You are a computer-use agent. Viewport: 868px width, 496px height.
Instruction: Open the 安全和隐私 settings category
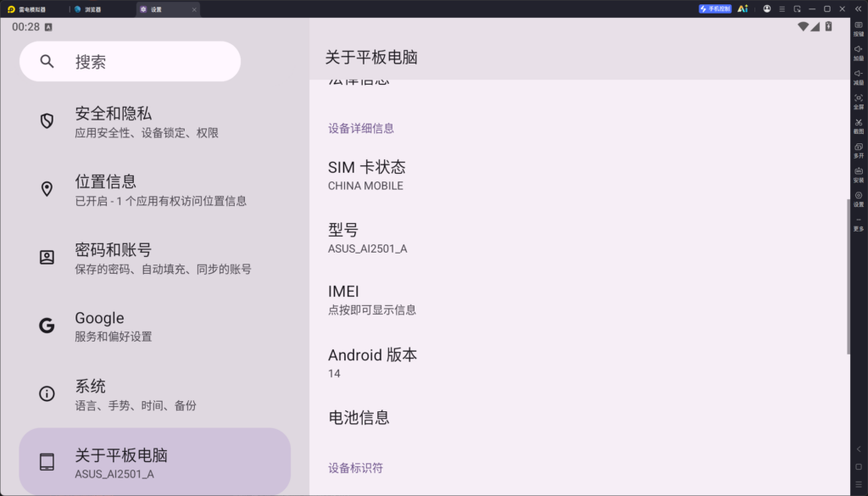coord(155,122)
